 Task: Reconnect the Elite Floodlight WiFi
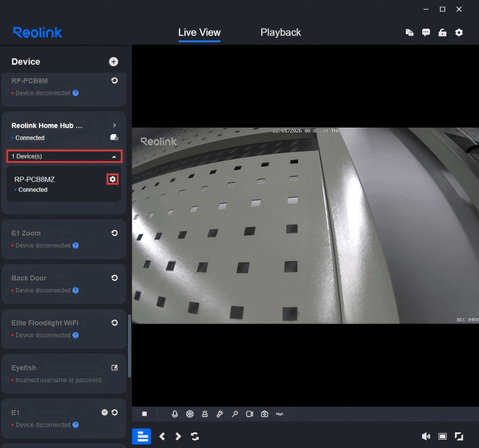[x=114, y=323]
